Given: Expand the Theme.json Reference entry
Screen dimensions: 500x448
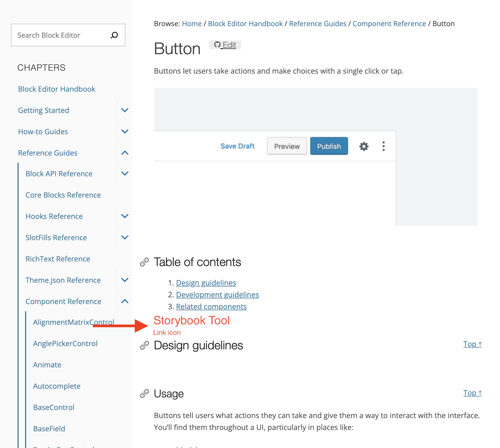Looking at the screenshot, I should pos(124,280).
